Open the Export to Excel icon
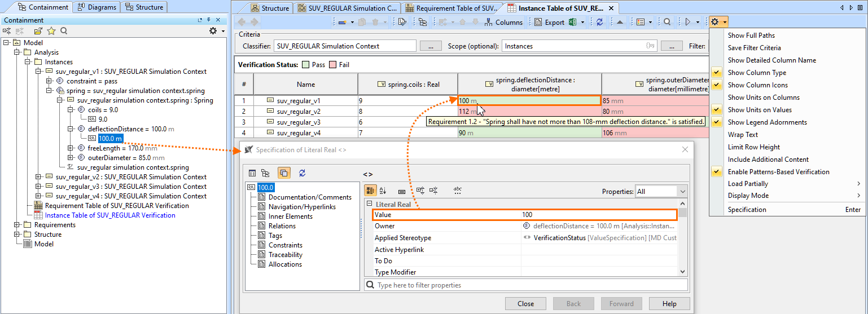Viewport: 868px width, 314px height. click(x=572, y=22)
